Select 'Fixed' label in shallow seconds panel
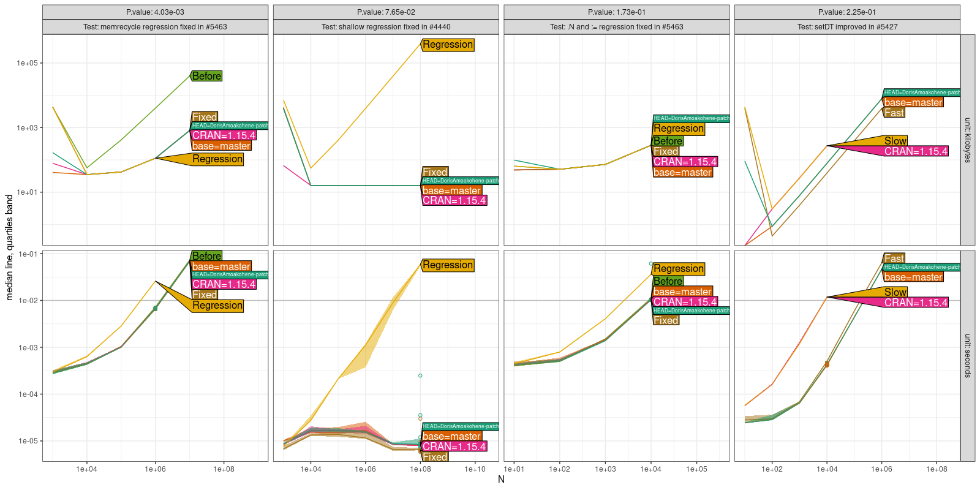The image size is (980, 490). (x=435, y=457)
